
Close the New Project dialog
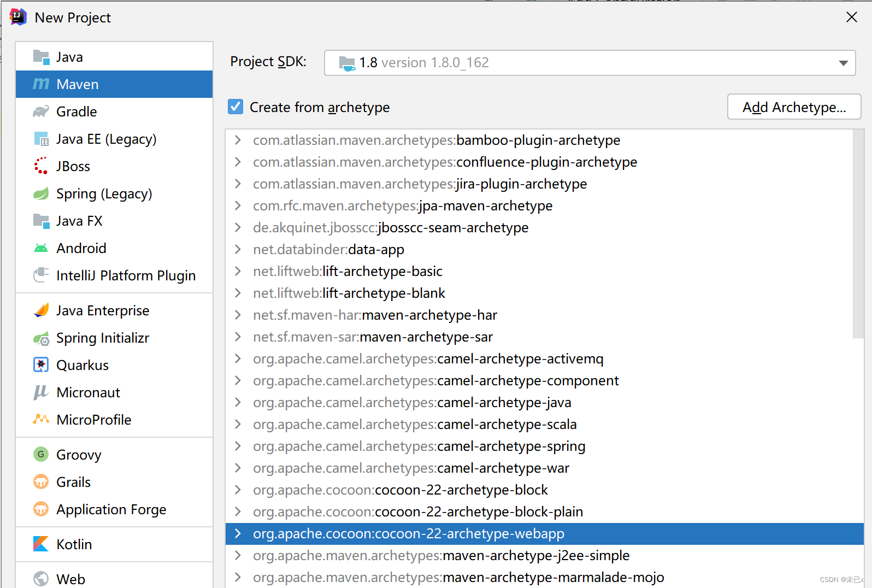pyautogui.click(x=851, y=17)
